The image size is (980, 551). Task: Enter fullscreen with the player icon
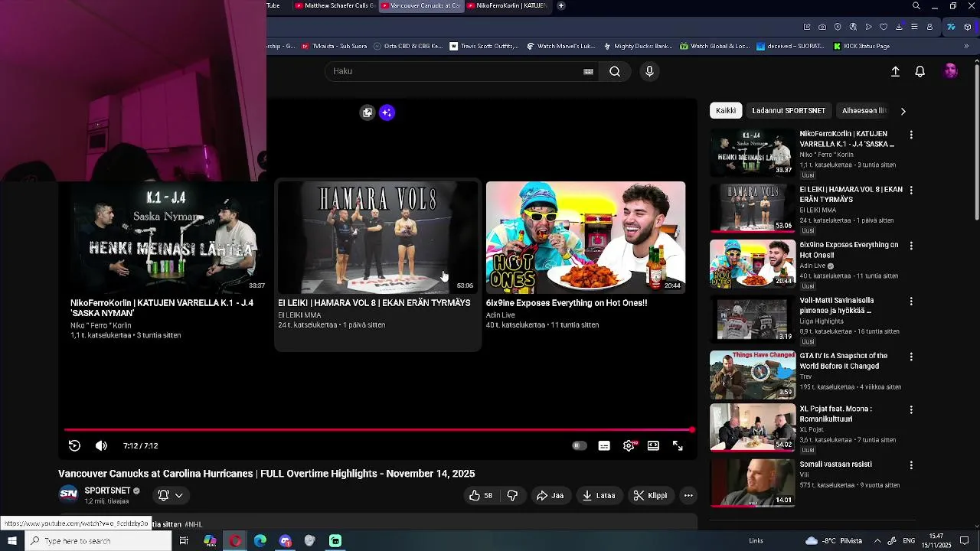coord(678,446)
